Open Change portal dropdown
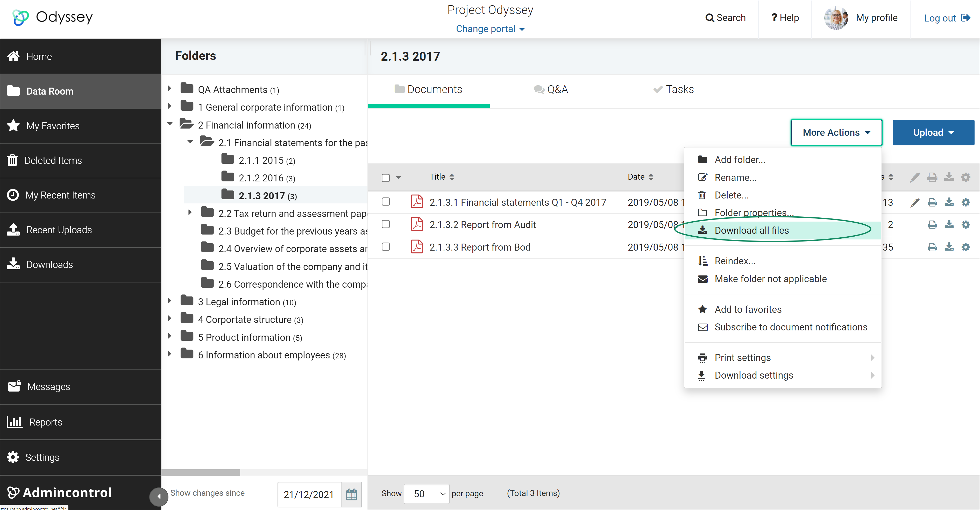The width and height of the screenshot is (980, 510). click(490, 29)
